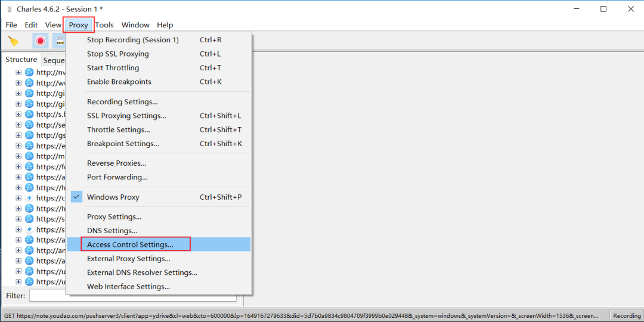This screenshot has width=644, height=322.
Task: Open the Edit menu
Action: 31,25
